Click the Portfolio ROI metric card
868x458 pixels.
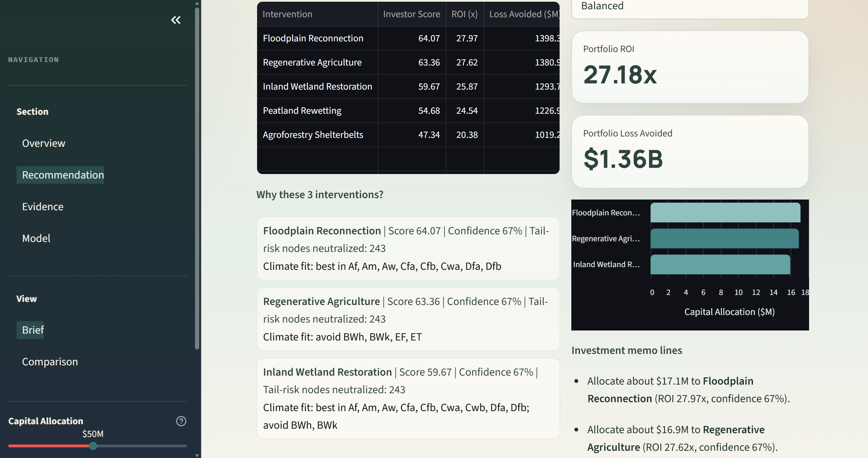pyautogui.click(x=690, y=67)
